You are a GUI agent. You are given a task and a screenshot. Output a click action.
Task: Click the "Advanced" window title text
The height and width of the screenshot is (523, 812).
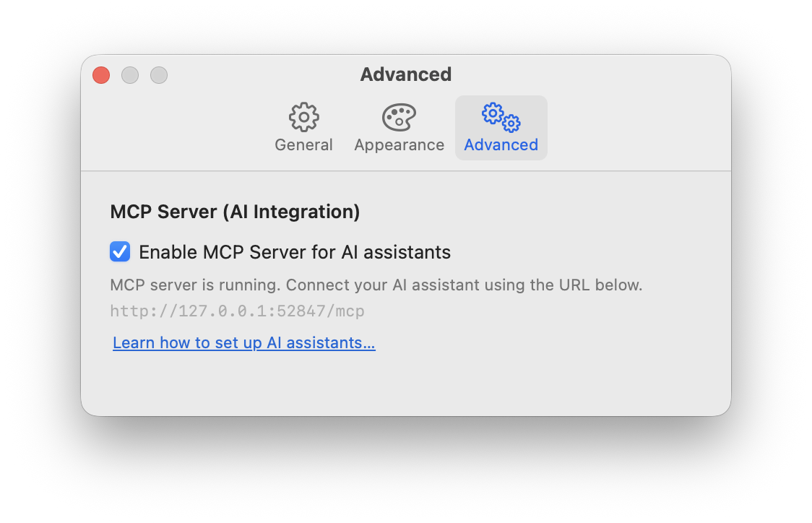pyautogui.click(x=405, y=74)
